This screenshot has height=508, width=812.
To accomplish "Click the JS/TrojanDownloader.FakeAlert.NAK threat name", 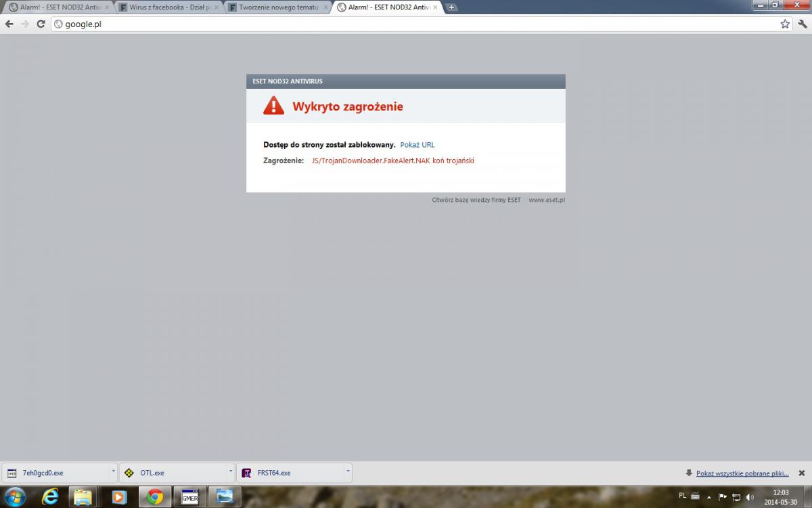I will click(x=393, y=161).
